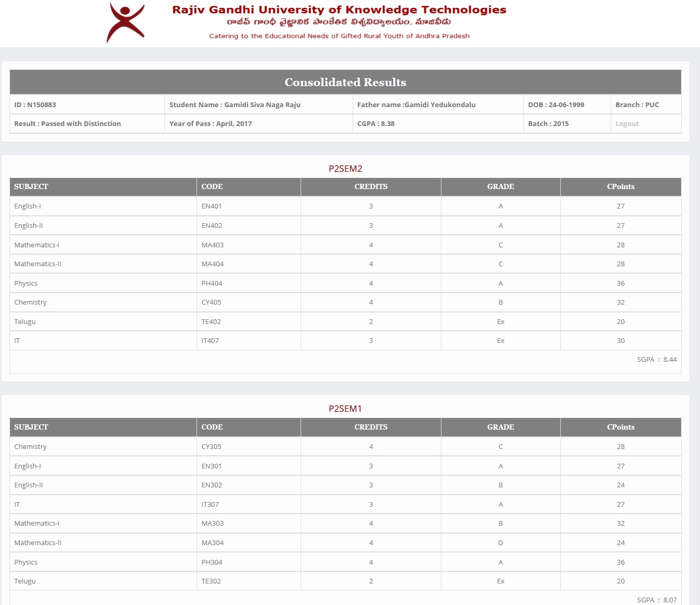Select the EN301 code cell
The image size is (700, 605).
pyautogui.click(x=249, y=466)
